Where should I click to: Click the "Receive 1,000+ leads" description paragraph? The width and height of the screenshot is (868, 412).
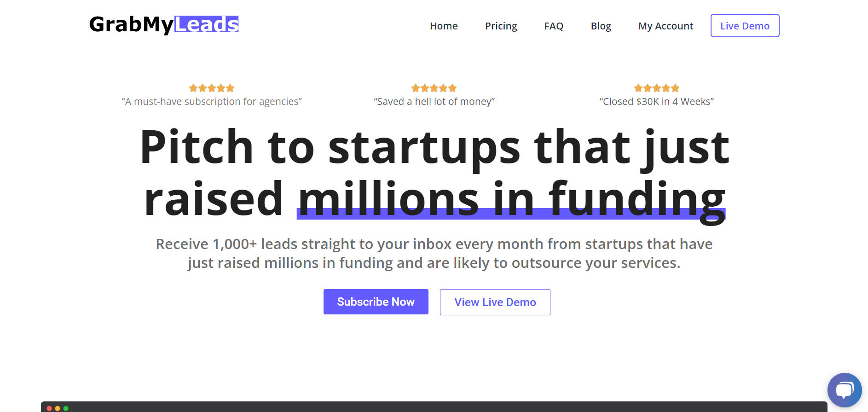[x=434, y=253]
